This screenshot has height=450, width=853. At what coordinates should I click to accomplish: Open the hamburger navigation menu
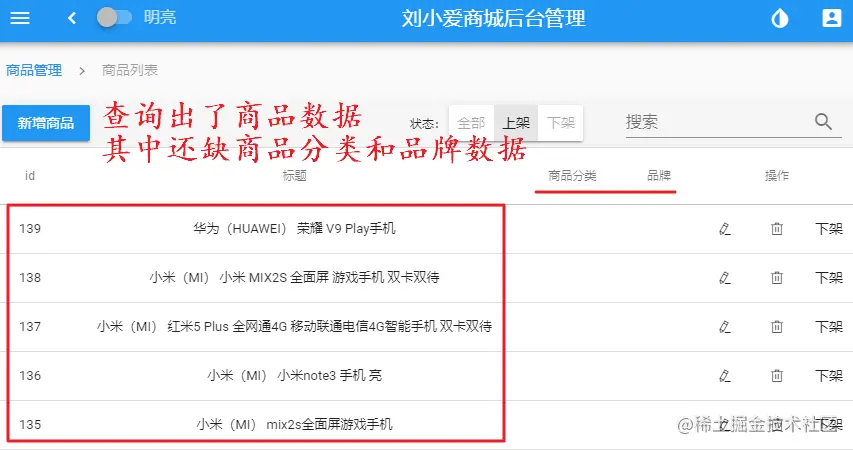pos(20,18)
